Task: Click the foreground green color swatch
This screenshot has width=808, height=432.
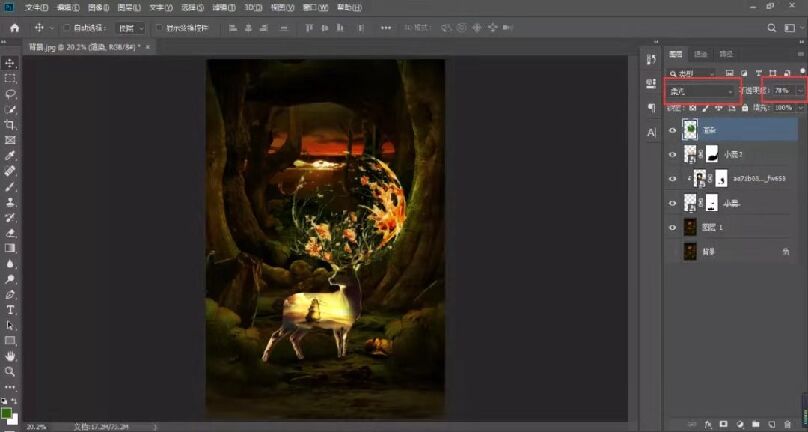Action: (x=6, y=413)
